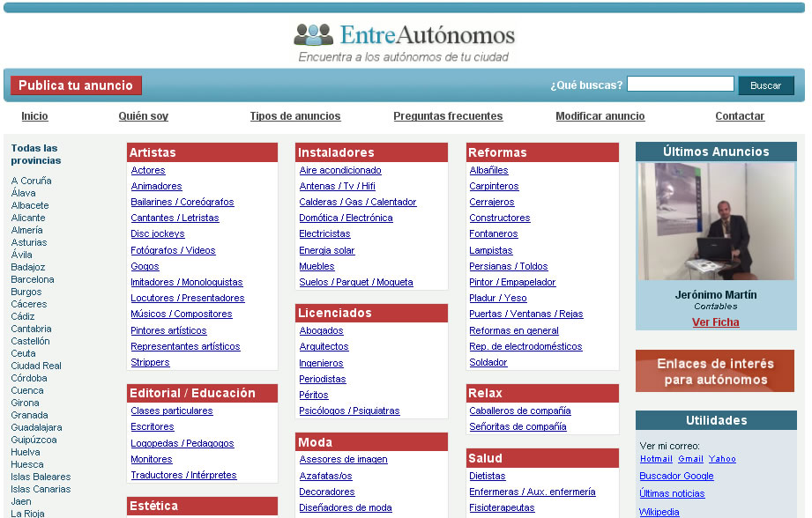Click Jerónimo Martín's ad photo
The image size is (812, 518).
click(716, 221)
